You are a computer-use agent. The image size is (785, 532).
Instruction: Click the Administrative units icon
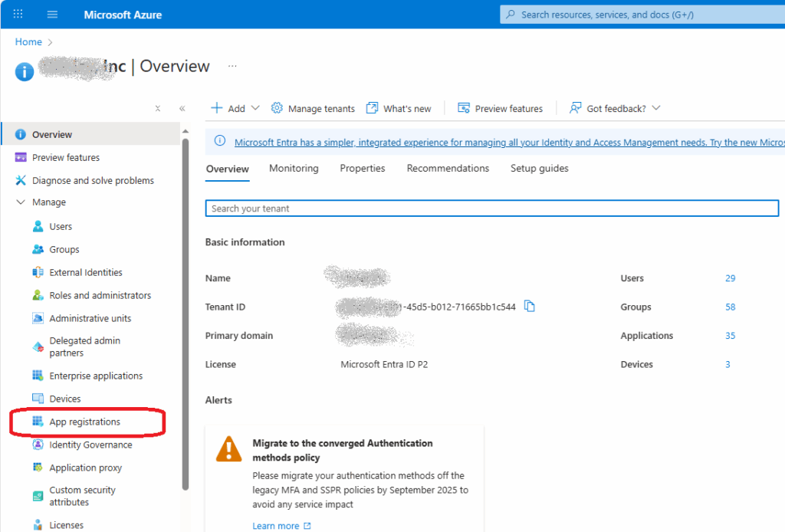tap(38, 318)
